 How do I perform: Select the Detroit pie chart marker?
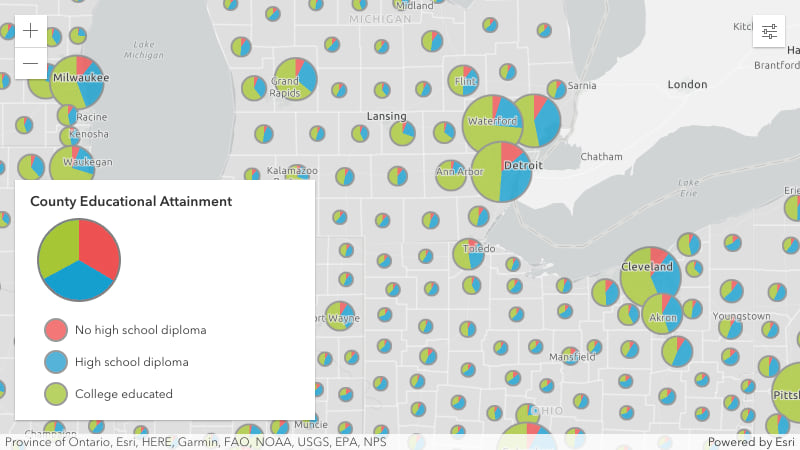point(501,172)
